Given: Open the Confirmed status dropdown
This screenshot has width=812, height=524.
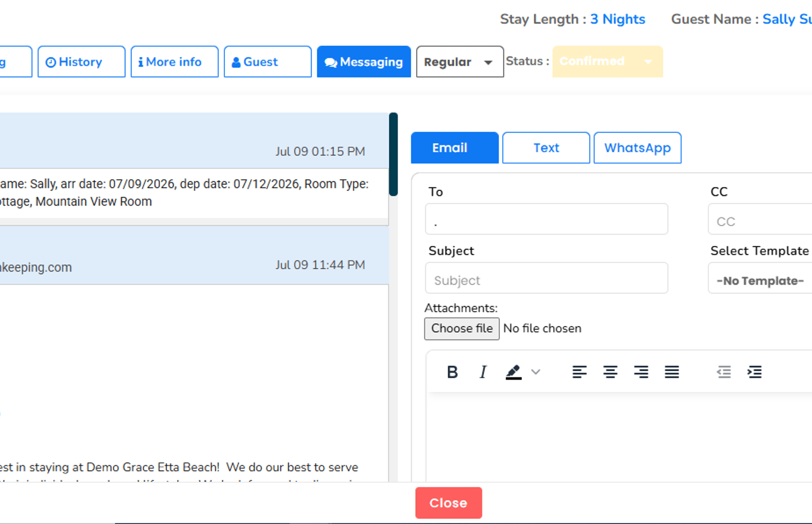Looking at the screenshot, I should (x=607, y=61).
